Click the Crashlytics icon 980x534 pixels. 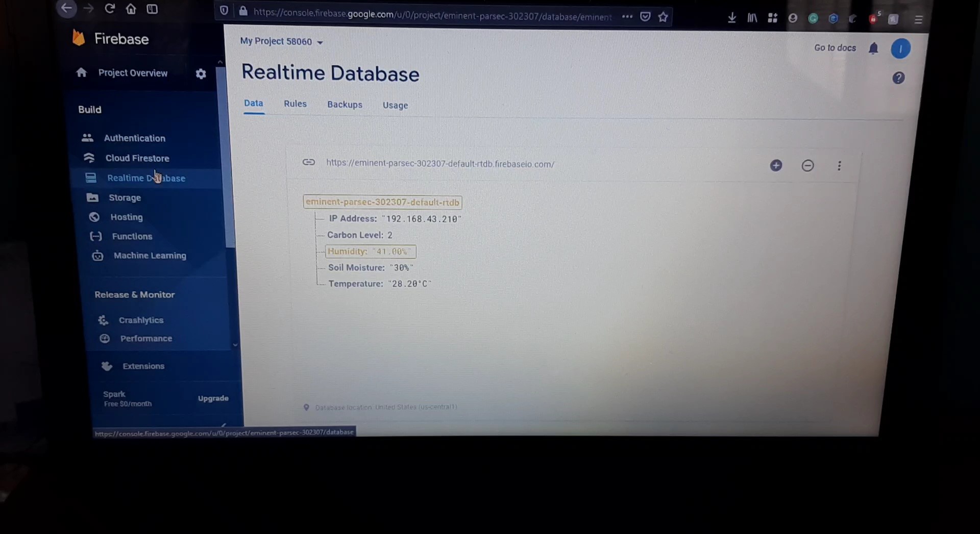tap(103, 320)
